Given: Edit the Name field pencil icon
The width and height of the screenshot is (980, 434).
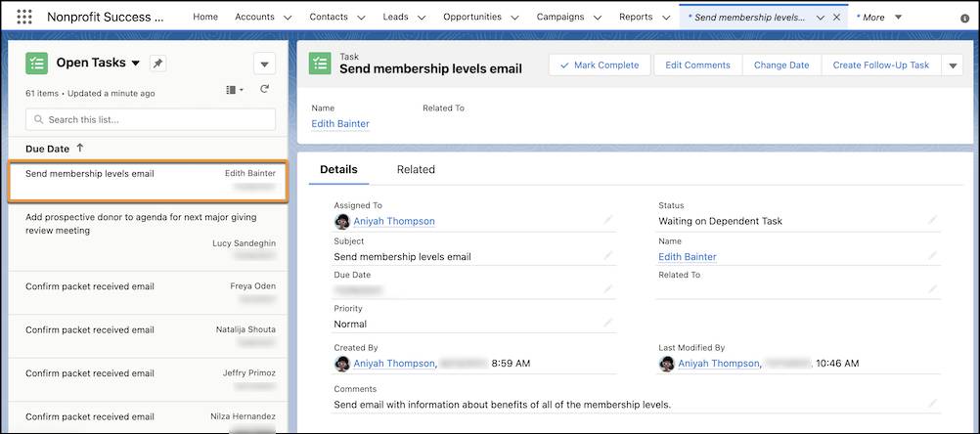Looking at the screenshot, I should (x=932, y=255).
